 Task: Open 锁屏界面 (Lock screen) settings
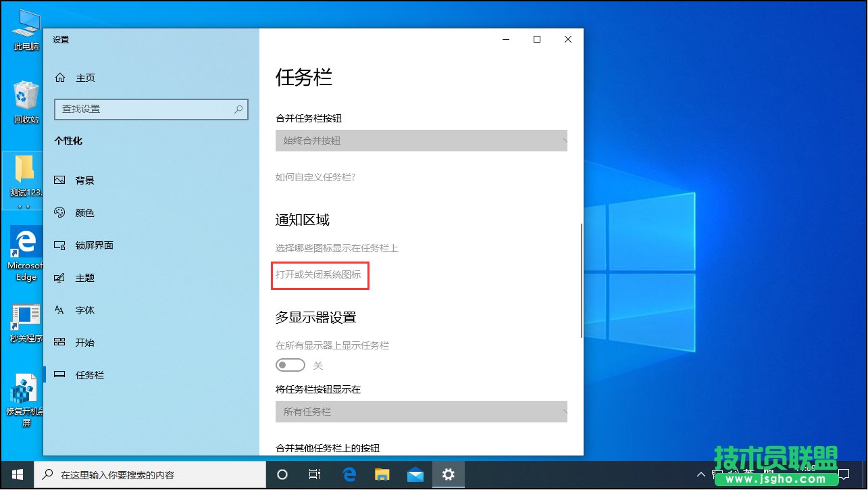click(95, 245)
